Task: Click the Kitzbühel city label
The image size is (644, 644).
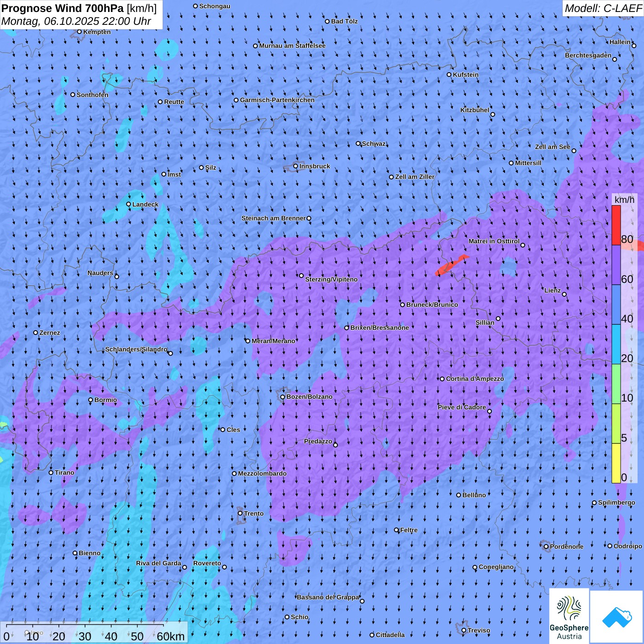Action: [x=475, y=110]
